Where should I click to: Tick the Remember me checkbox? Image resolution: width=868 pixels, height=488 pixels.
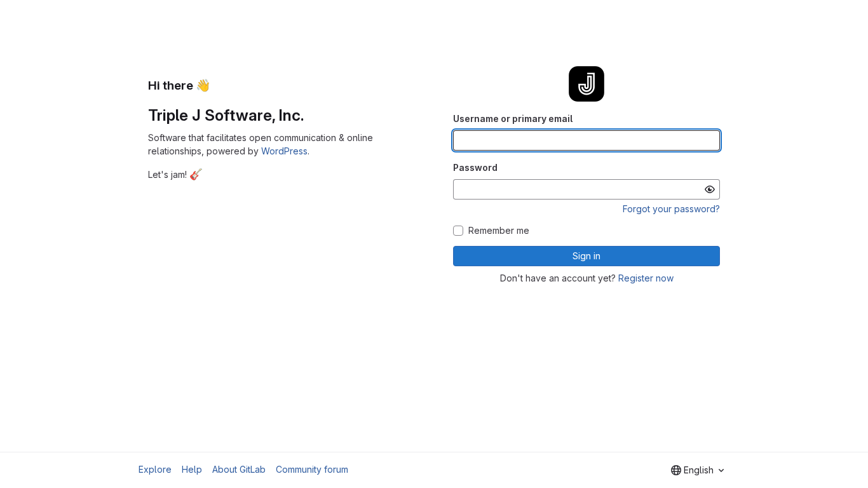pyautogui.click(x=458, y=231)
